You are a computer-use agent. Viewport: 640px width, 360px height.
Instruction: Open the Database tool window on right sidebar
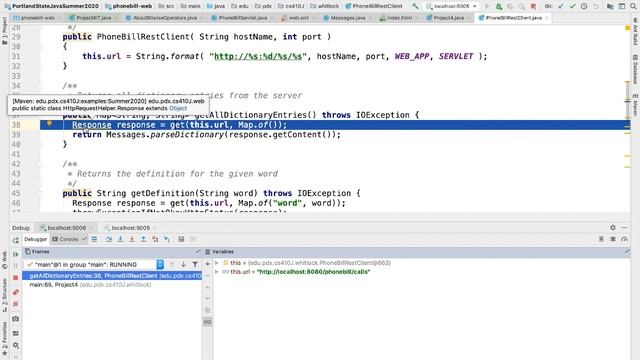tap(635, 69)
